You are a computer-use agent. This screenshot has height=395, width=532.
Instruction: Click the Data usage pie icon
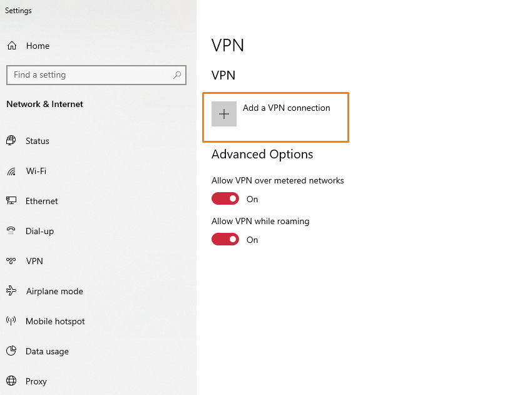tap(11, 351)
